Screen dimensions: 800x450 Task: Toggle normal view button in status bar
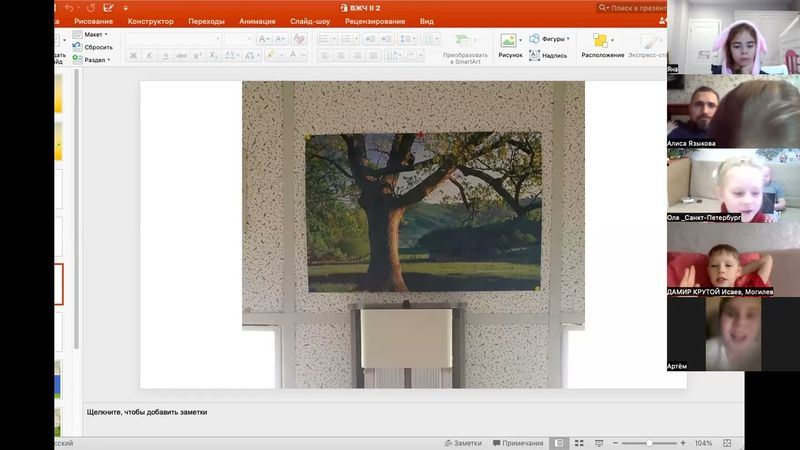tap(559, 443)
